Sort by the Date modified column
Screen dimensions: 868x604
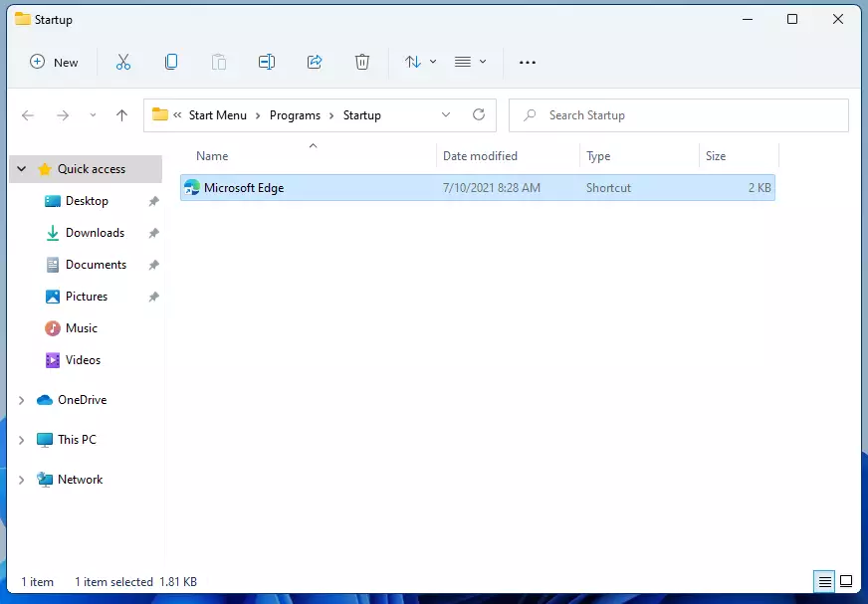click(508, 156)
